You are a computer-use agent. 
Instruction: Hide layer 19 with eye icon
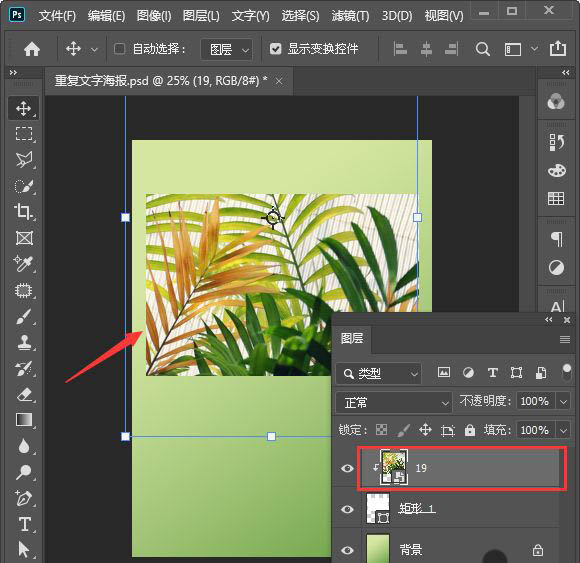coord(347,468)
